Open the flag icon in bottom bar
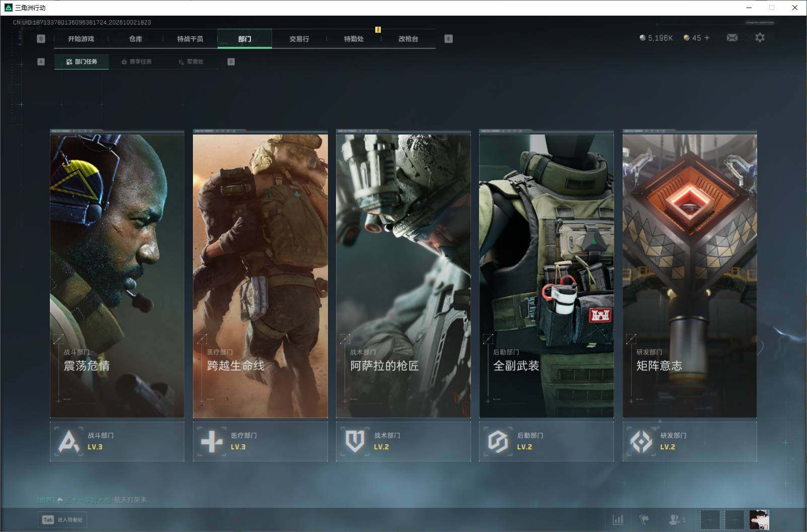Image resolution: width=807 pixels, height=532 pixels. [x=644, y=519]
